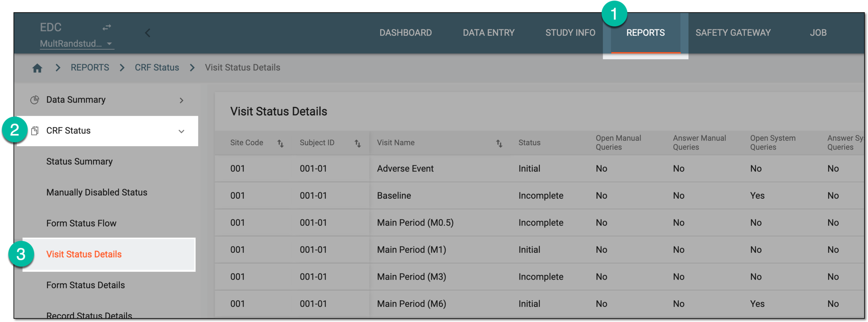
Task: Go to home via the breadcrumb house icon
Action: pos(37,68)
